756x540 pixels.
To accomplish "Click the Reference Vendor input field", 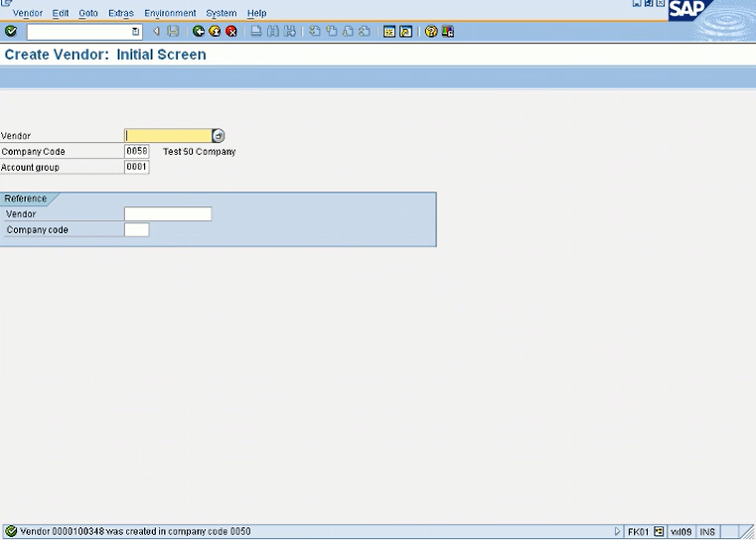I will pos(168,213).
